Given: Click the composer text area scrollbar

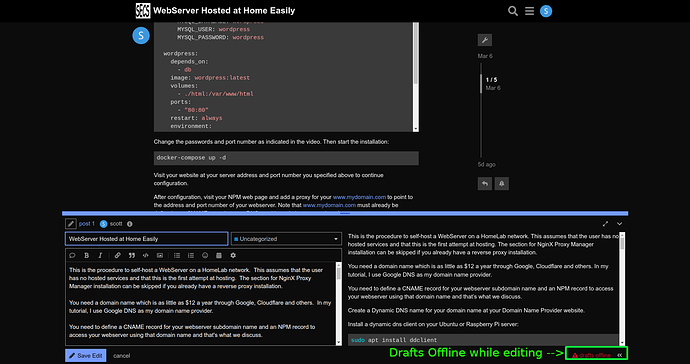Looking at the screenshot, I should (338, 304).
